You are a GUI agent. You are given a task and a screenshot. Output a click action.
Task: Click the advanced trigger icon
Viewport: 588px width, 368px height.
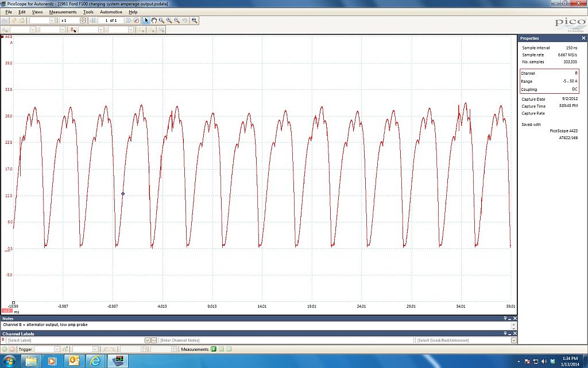pyautogui.click(x=65, y=349)
